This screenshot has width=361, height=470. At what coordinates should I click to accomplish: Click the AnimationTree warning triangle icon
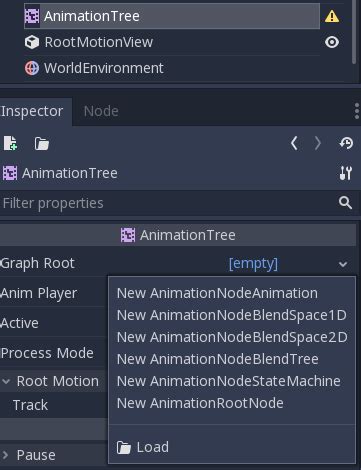pyautogui.click(x=332, y=16)
